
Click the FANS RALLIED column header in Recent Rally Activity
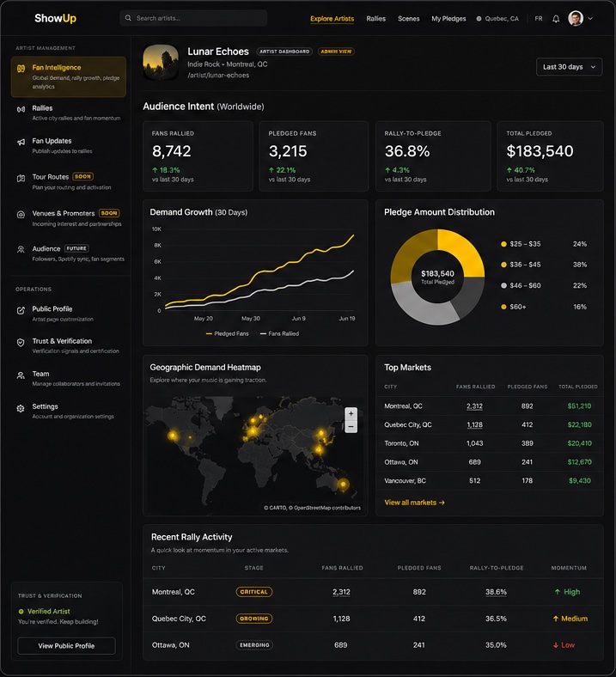(x=342, y=568)
